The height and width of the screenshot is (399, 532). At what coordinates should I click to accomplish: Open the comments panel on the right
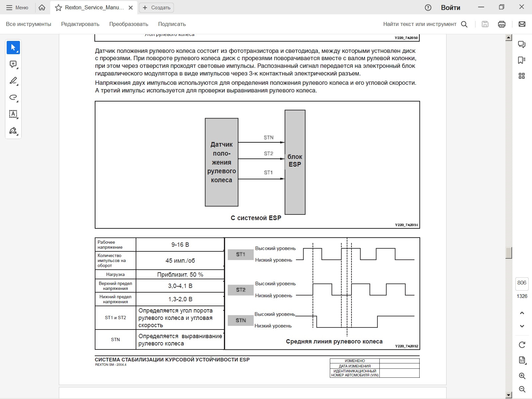pos(522,44)
